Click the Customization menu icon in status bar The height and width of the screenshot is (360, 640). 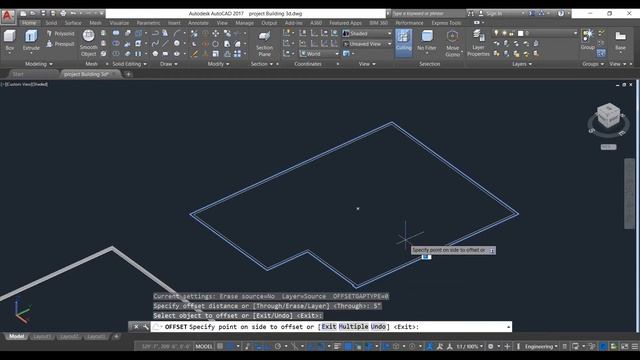coord(635,347)
